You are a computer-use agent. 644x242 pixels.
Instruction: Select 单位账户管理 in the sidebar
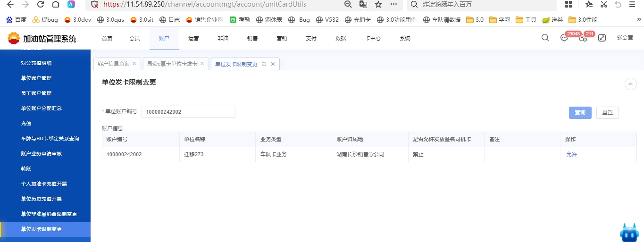[36, 78]
